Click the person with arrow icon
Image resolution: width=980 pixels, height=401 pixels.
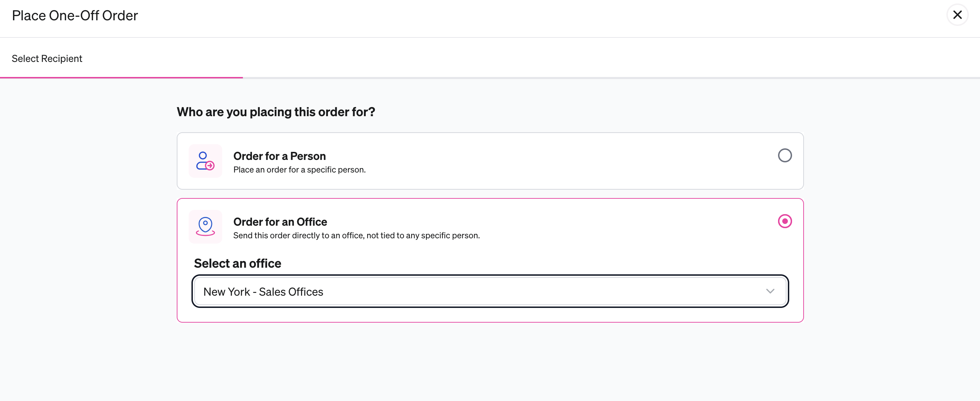pyautogui.click(x=205, y=161)
